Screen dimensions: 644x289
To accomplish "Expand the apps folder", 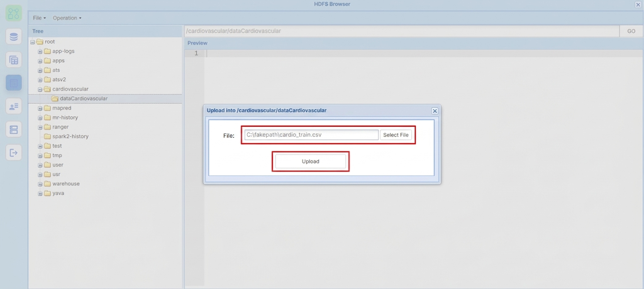I will (40, 61).
